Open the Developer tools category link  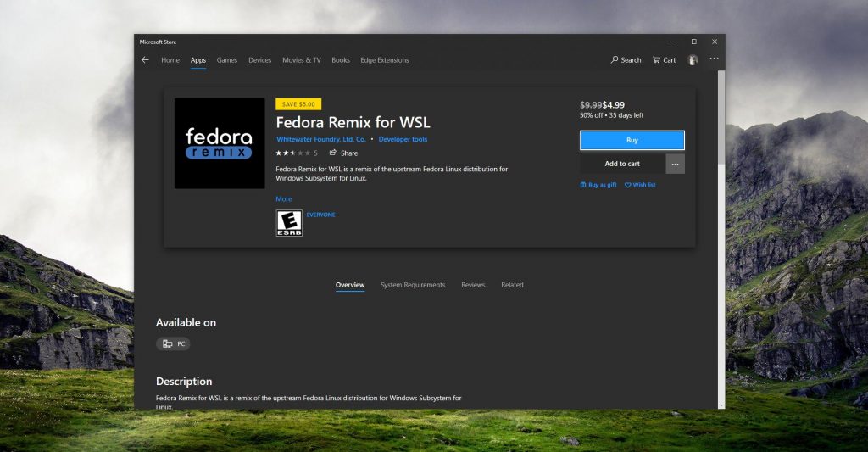[x=403, y=139]
